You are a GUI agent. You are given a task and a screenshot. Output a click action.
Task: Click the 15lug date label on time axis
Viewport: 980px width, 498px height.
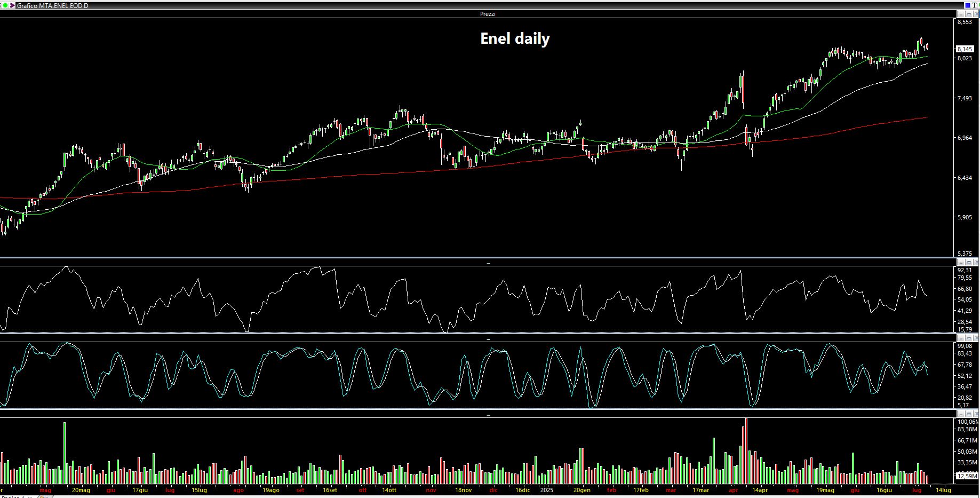point(199,490)
